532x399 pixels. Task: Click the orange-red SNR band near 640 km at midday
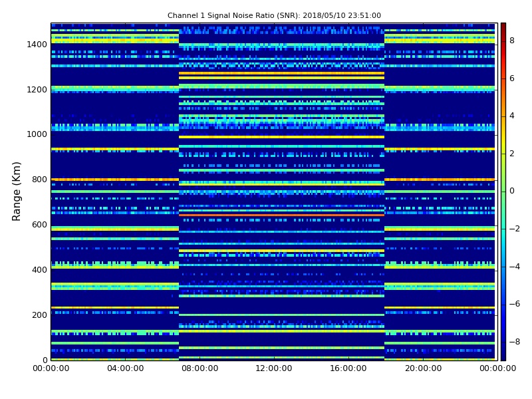click(x=281, y=215)
